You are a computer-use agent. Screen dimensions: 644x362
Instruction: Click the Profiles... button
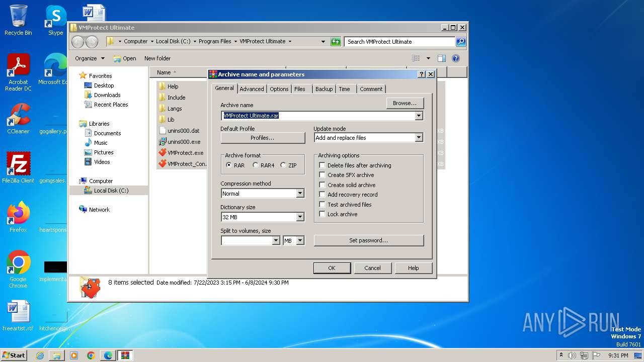point(263,138)
